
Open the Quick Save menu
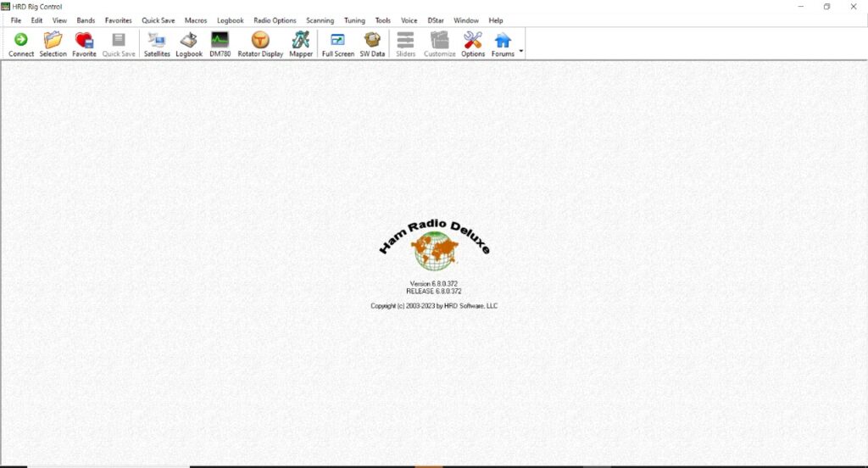(159, 20)
